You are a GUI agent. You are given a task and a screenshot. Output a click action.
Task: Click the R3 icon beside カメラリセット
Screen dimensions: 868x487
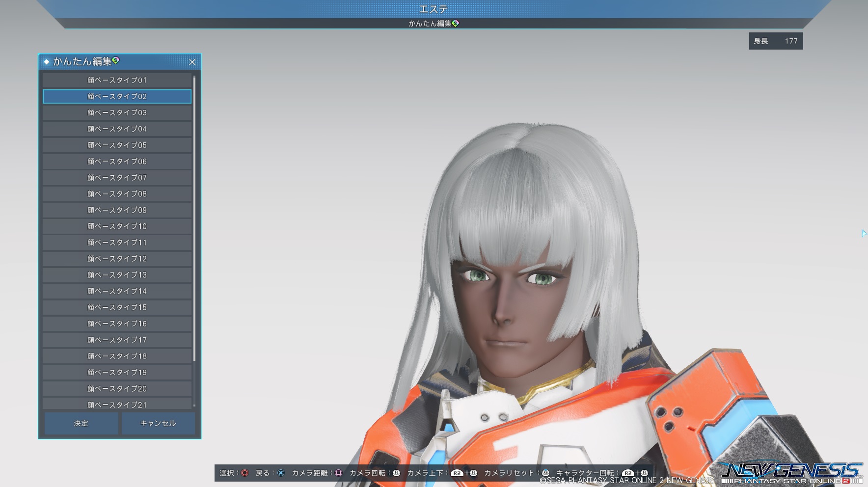[545, 473]
